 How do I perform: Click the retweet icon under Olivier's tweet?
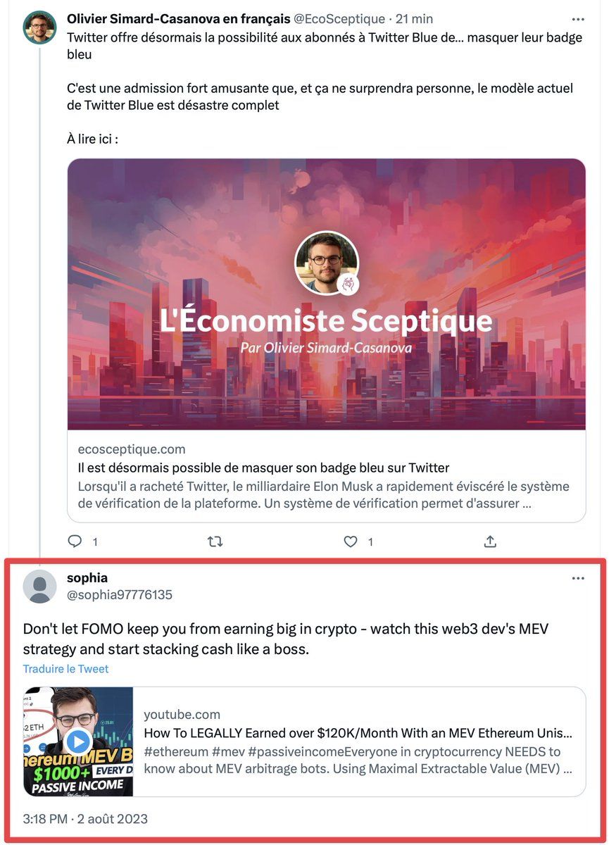[x=215, y=542]
